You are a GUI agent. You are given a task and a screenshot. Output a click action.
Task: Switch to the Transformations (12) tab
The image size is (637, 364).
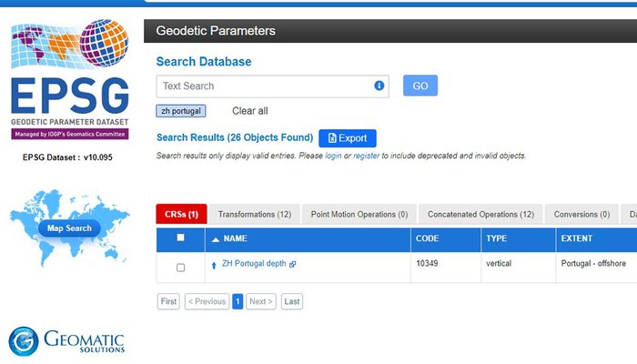(254, 215)
